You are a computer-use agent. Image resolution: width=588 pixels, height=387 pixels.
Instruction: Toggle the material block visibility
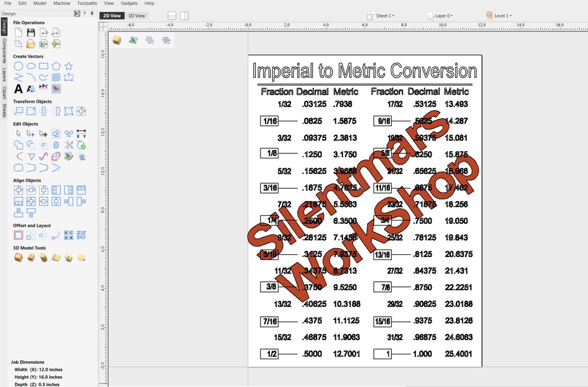pyautogui.click(x=117, y=40)
